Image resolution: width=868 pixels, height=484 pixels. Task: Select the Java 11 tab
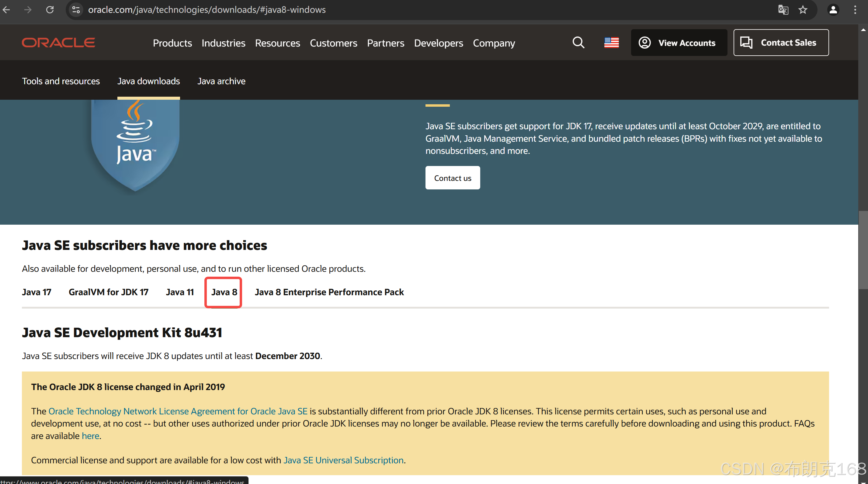[x=180, y=292]
